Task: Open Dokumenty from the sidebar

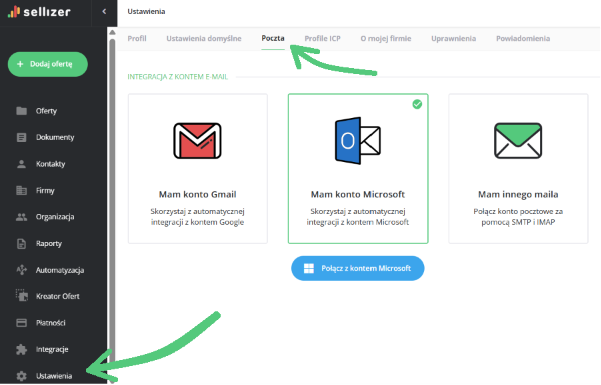Action: click(x=54, y=137)
